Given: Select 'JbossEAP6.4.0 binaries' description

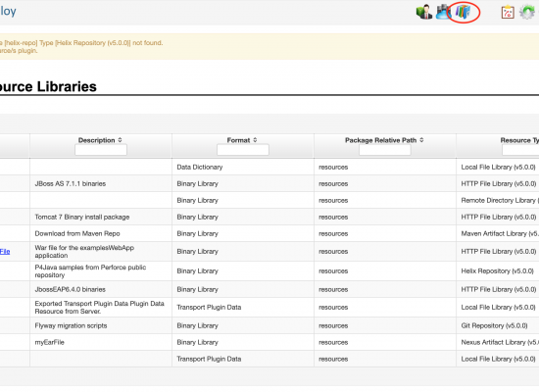Looking at the screenshot, I should (71, 289).
